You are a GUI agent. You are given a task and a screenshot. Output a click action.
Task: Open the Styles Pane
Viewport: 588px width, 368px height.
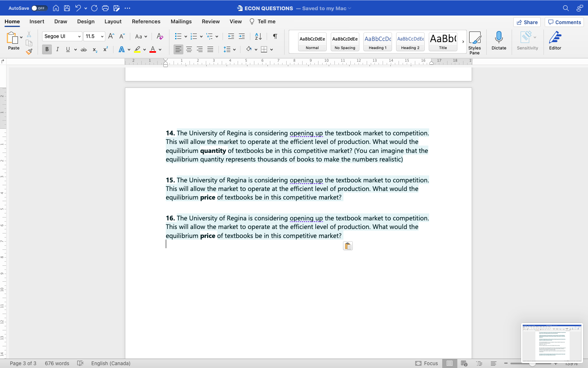pyautogui.click(x=475, y=43)
